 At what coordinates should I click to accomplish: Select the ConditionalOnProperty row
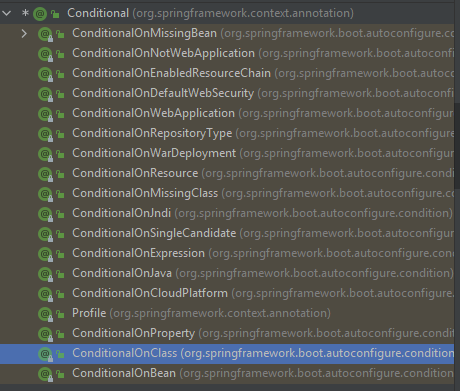click(227, 333)
